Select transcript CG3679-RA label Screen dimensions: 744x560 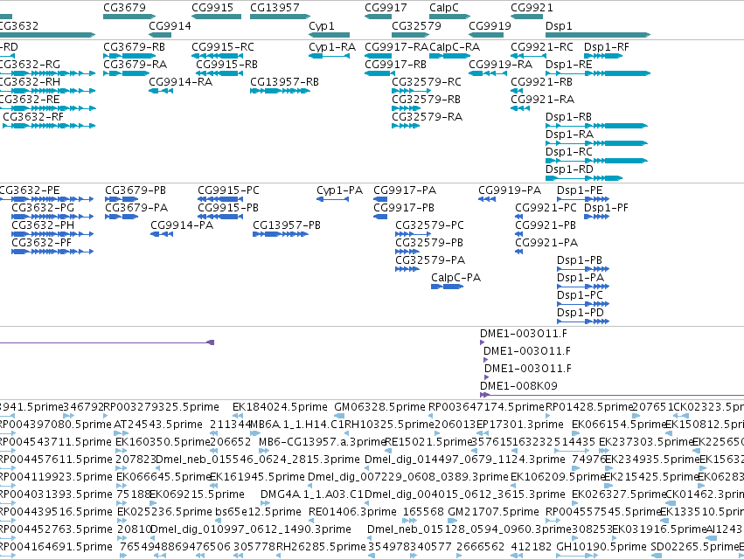(136, 65)
